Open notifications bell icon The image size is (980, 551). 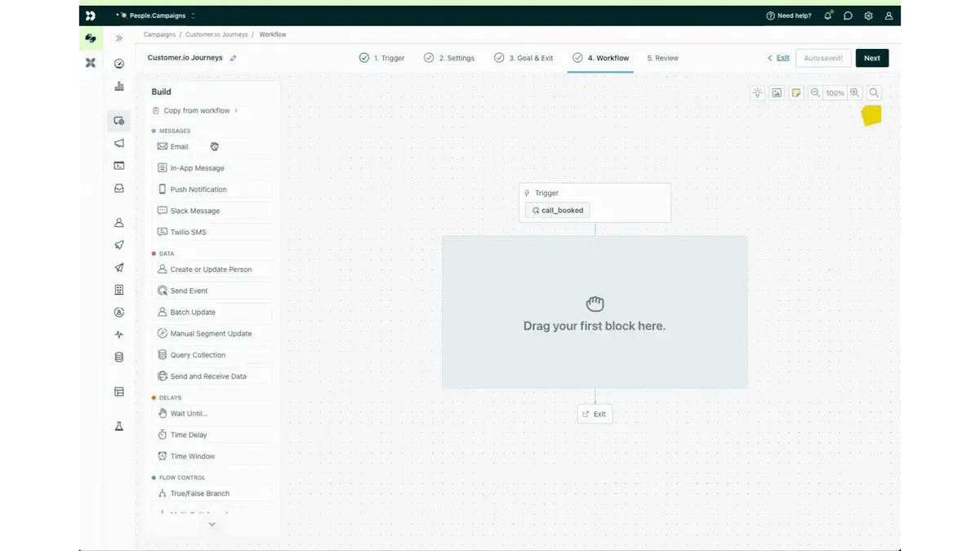[828, 16]
